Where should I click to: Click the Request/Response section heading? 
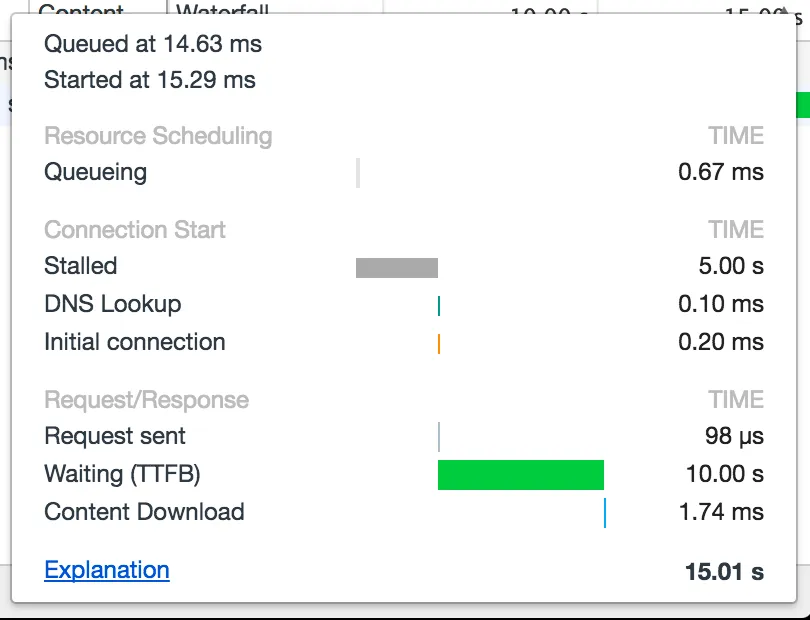(x=146, y=400)
